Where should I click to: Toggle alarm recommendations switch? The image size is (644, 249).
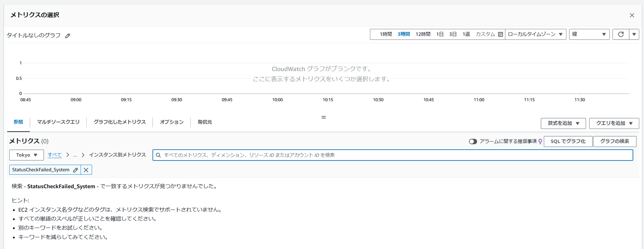(473, 141)
